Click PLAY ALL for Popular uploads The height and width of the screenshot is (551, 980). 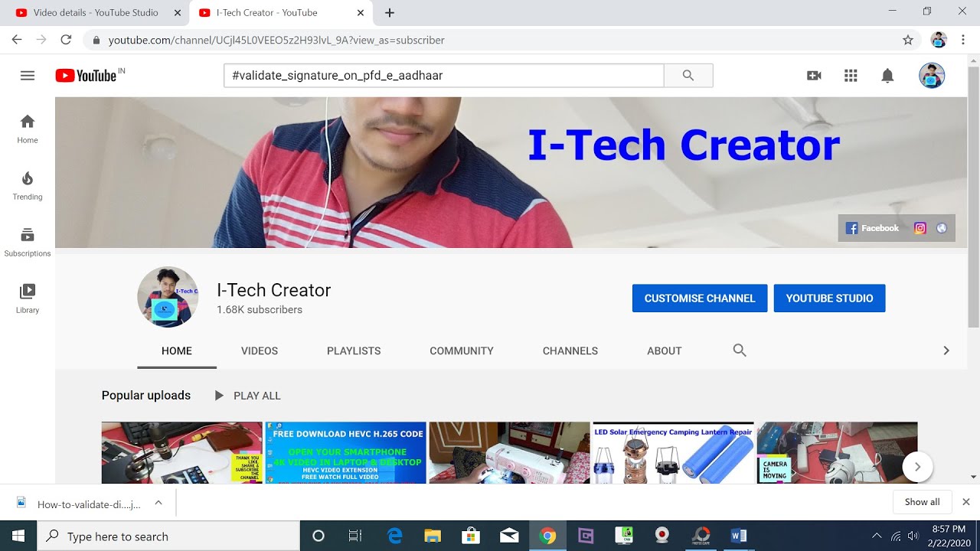point(247,396)
